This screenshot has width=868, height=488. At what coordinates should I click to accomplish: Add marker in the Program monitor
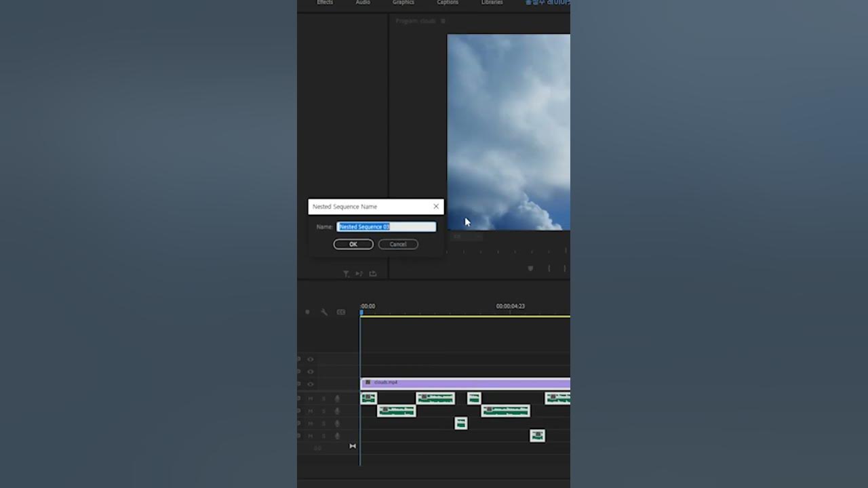[530, 268]
